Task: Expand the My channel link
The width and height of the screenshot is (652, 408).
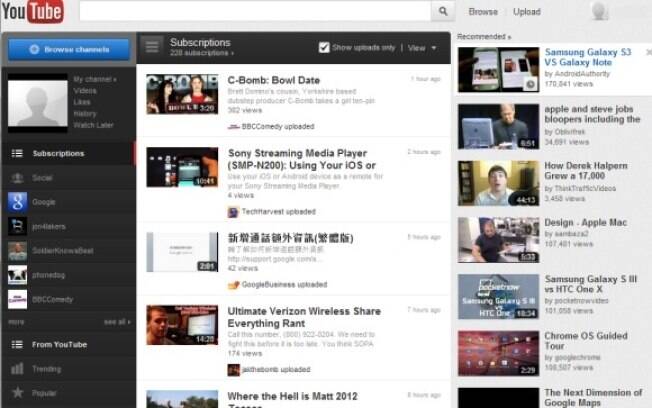Action: tap(95, 79)
